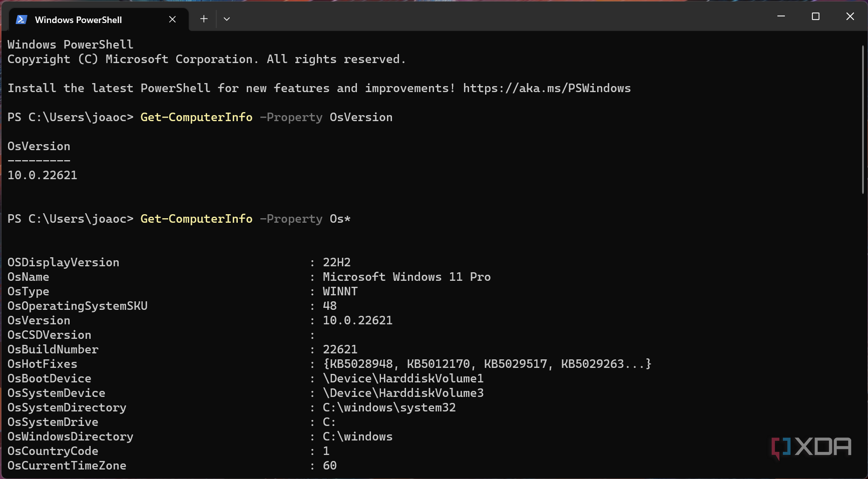Screen dimensions: 868x479
Task: Click the OsOperatingSystemSKU property name
Action: 78,306
